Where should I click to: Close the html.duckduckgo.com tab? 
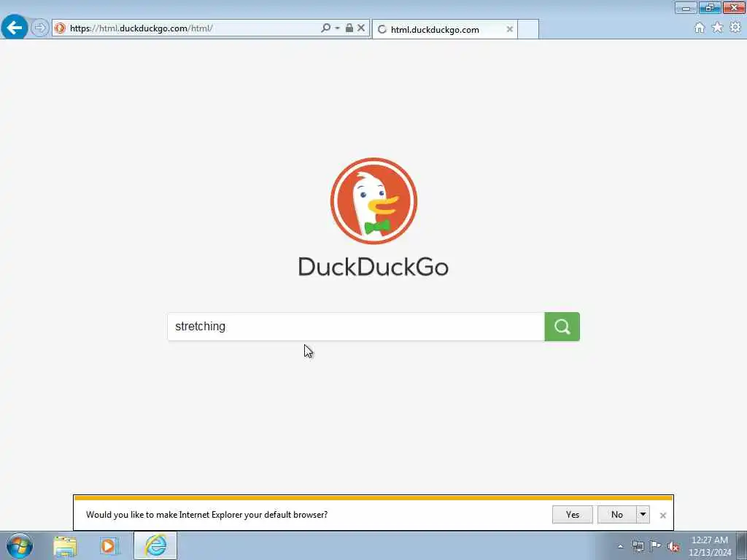tap(510, 29)
